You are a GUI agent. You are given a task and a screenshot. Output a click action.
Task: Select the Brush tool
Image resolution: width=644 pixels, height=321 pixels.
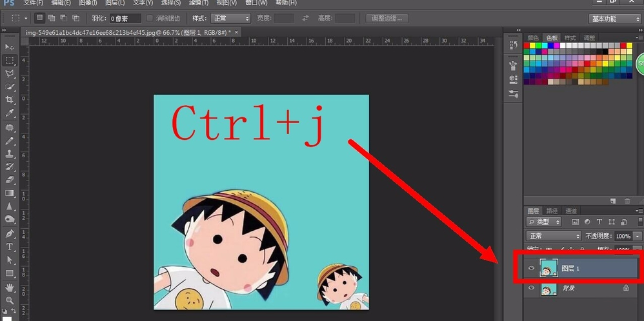click(10, 141)
